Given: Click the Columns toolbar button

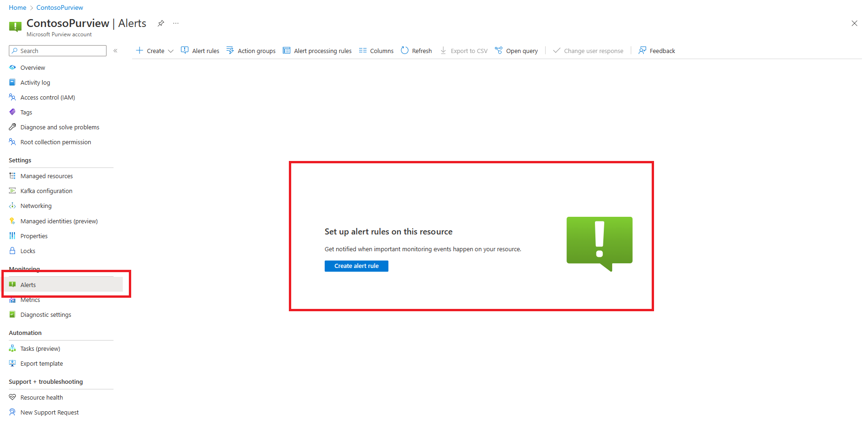Looking at the screenshot, I should [x=376, y=51].
